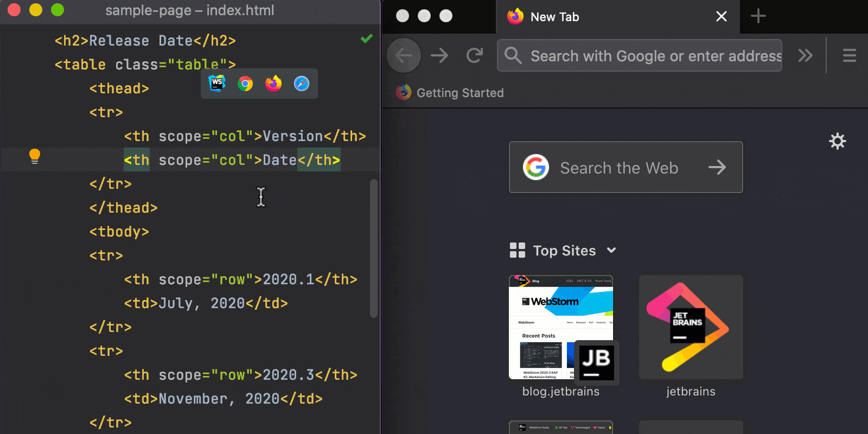The height and width of the screenshot is (434, 868).
Task: Click the blog.jetbrains site label
Action: tap(561, 391)
